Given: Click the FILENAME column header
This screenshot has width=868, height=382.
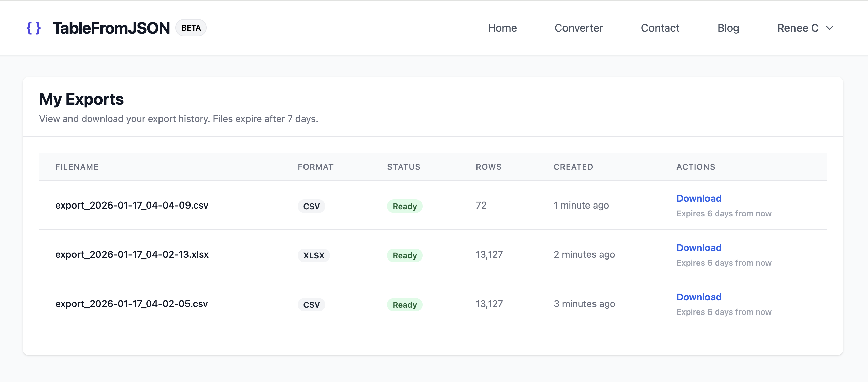Looking at the screenshot, I should point(77,167).
